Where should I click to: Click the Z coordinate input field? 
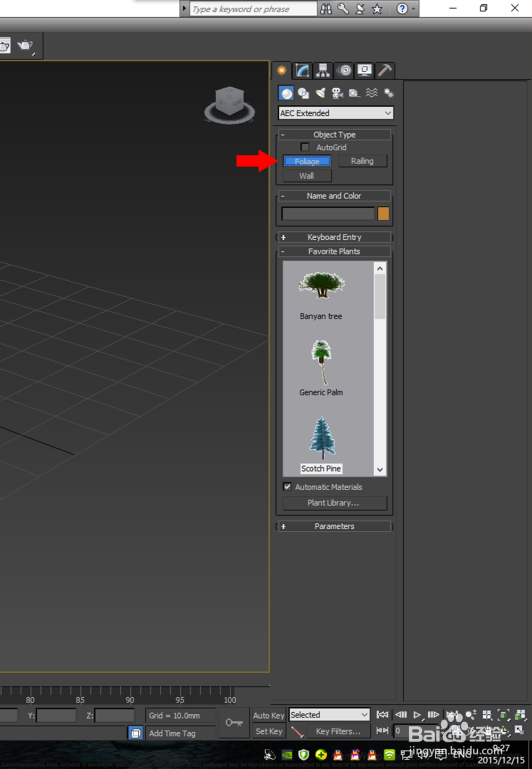point(115,716)
